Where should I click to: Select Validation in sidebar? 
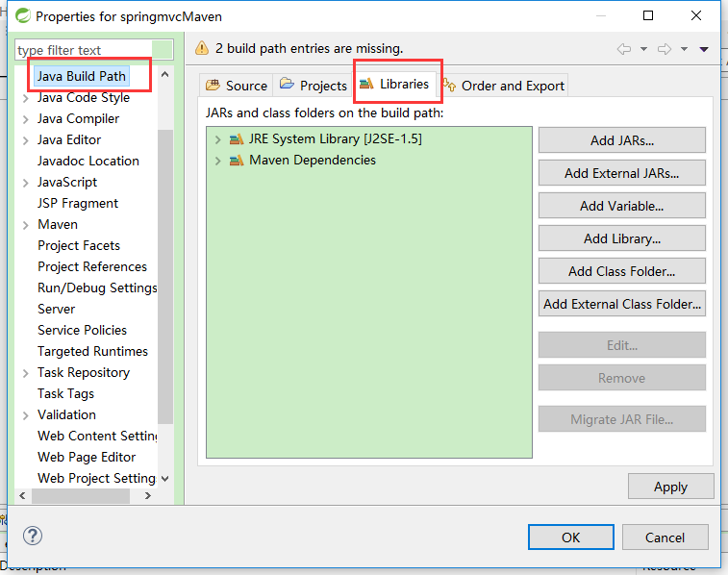coord(67,414)
